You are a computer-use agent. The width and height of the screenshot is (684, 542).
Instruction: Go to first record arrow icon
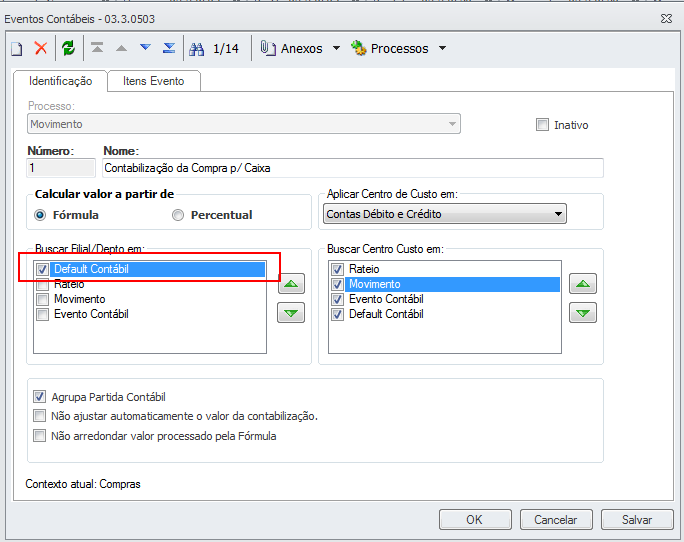(x=97, y=48)
